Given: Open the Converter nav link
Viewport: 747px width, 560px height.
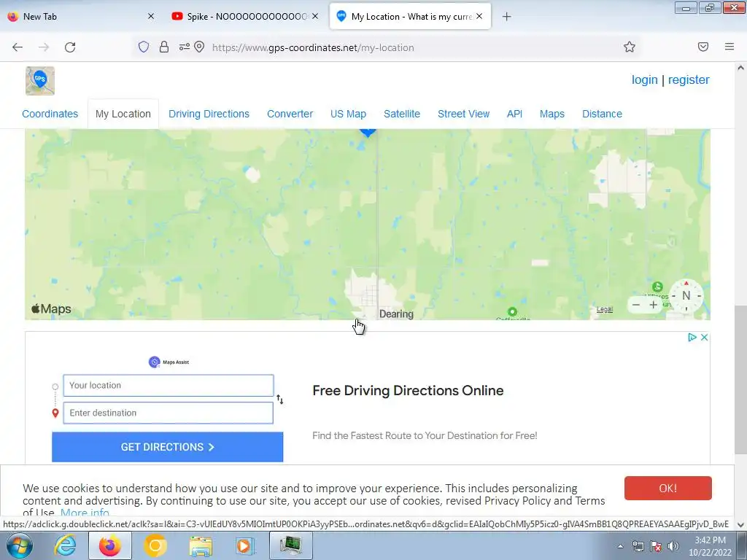Looking at the screenshot, I should pos(290,114).
